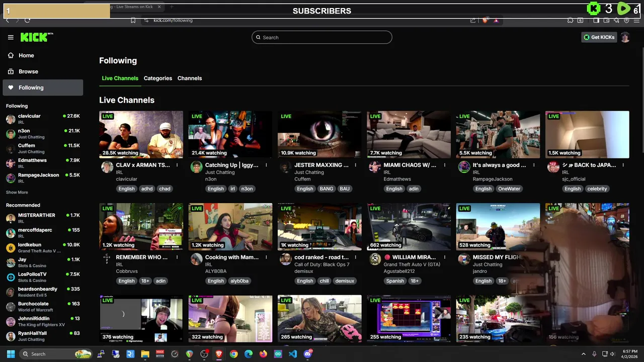Open the hamburger menu beside Kick logo
This screenshot has width=644, height=362.
pyautogui.click(x=11, y=37)
